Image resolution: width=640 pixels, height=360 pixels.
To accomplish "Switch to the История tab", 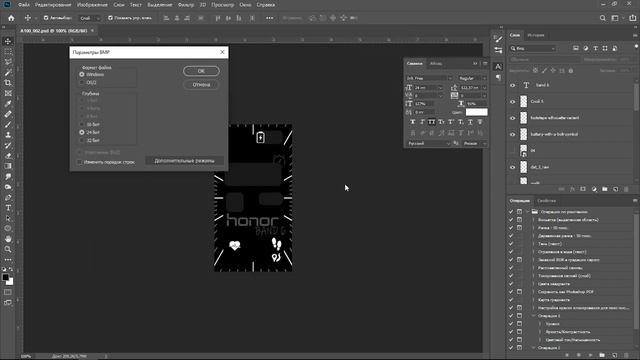I will (536, 36).
